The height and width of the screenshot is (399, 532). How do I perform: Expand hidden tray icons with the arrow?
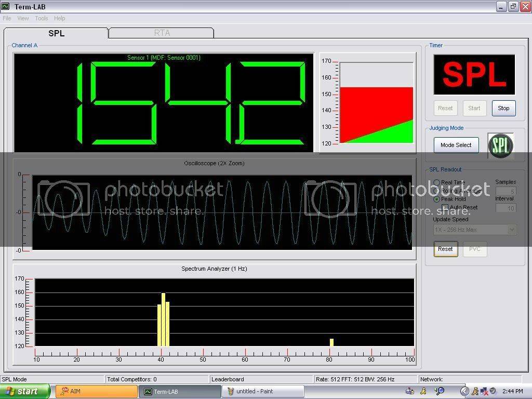click(x=464, y=391)
